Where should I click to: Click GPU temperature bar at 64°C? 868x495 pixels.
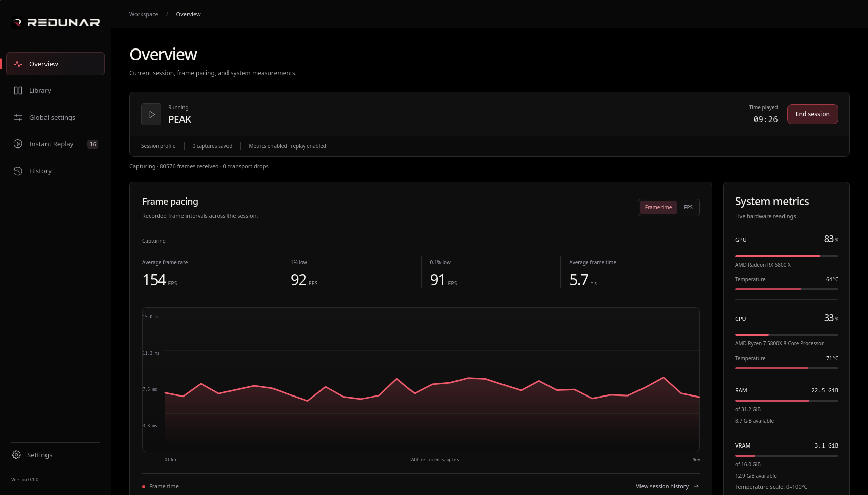tap(787, 289)
